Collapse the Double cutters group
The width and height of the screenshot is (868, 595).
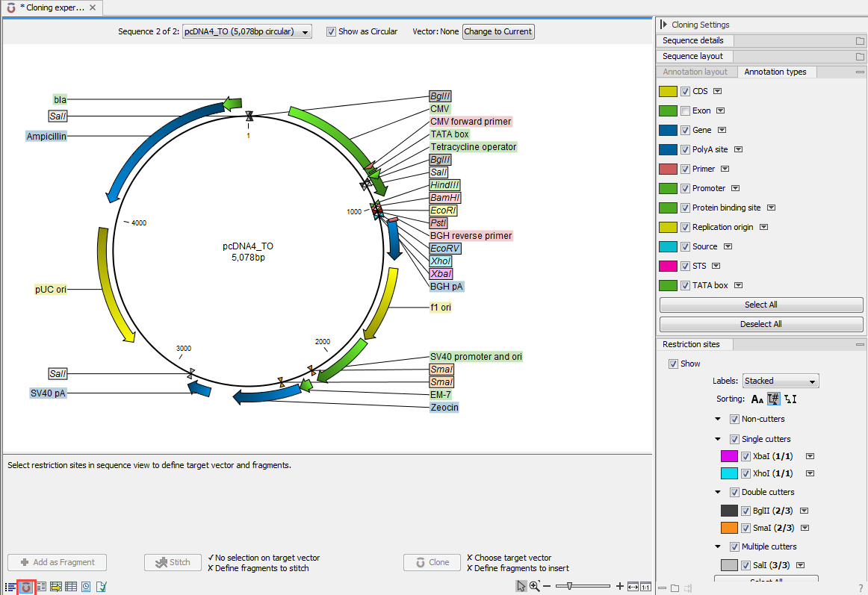tap(718, 492)
